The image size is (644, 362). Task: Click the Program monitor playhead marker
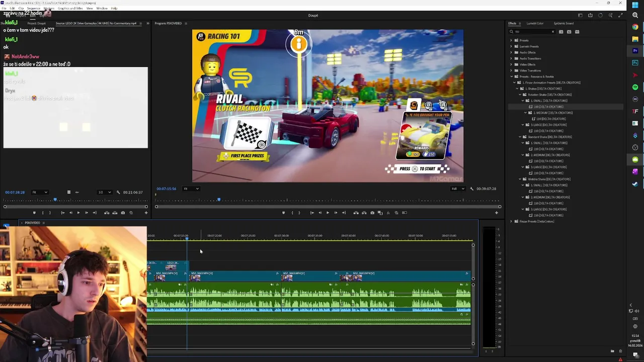point(218,200)
